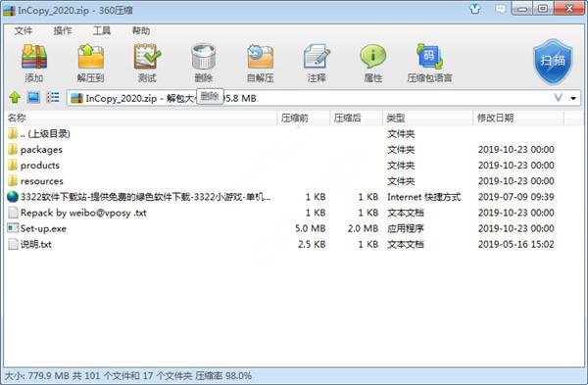Open the feedback bubble in title bar
This screenshot has width=588, height=385.
click(x=500, y=9)
